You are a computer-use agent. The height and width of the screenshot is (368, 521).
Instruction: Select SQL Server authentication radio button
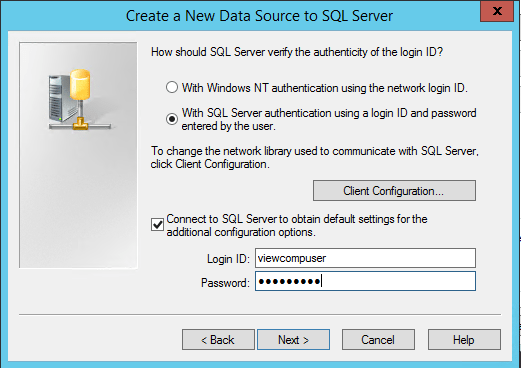[x=172, y=119]
